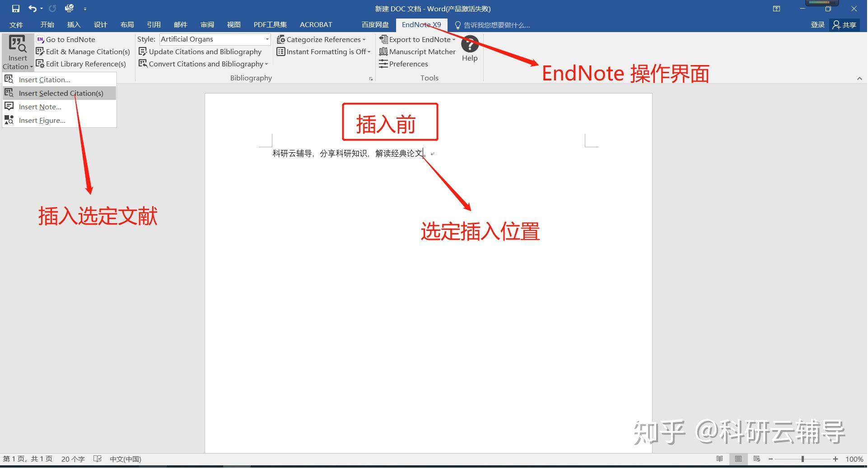
Task: Open Customize Quick Access Toolbar dropdown
Action: [x=85, y=9]
